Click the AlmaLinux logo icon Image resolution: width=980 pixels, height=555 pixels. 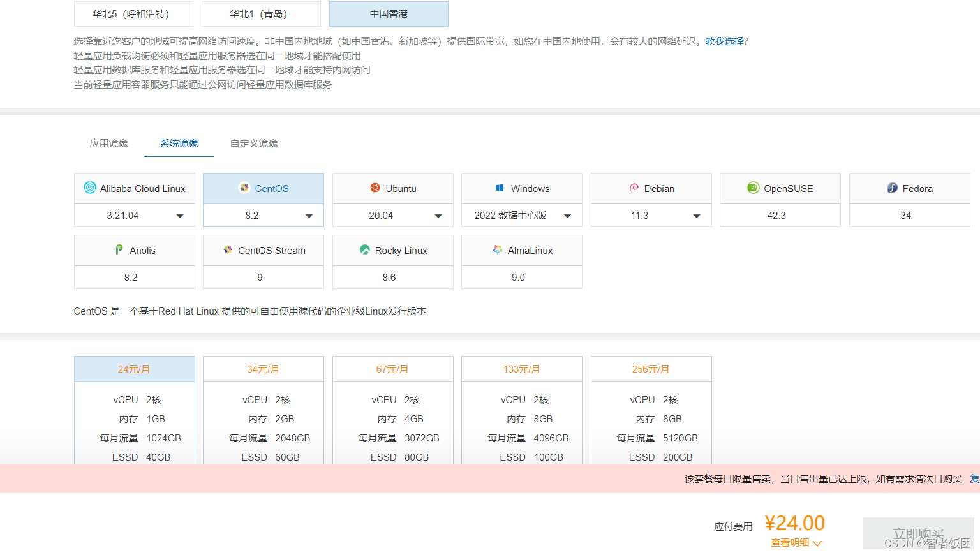tap(498, 249)
